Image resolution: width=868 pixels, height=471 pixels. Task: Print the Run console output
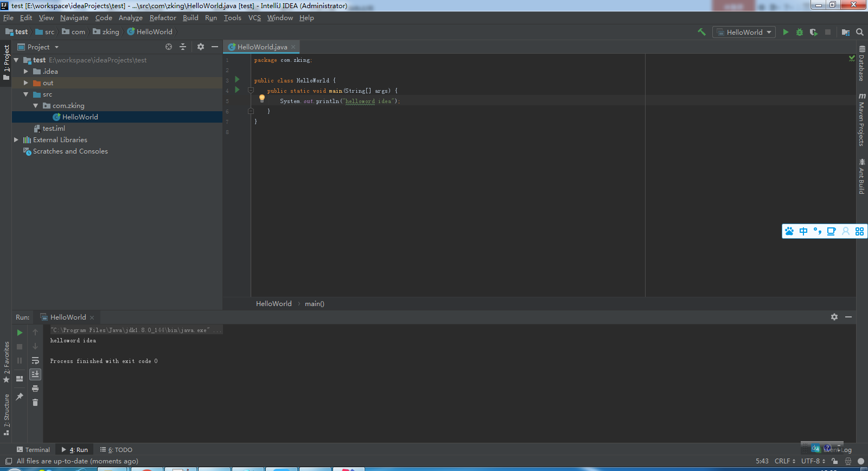pos(35,389)
